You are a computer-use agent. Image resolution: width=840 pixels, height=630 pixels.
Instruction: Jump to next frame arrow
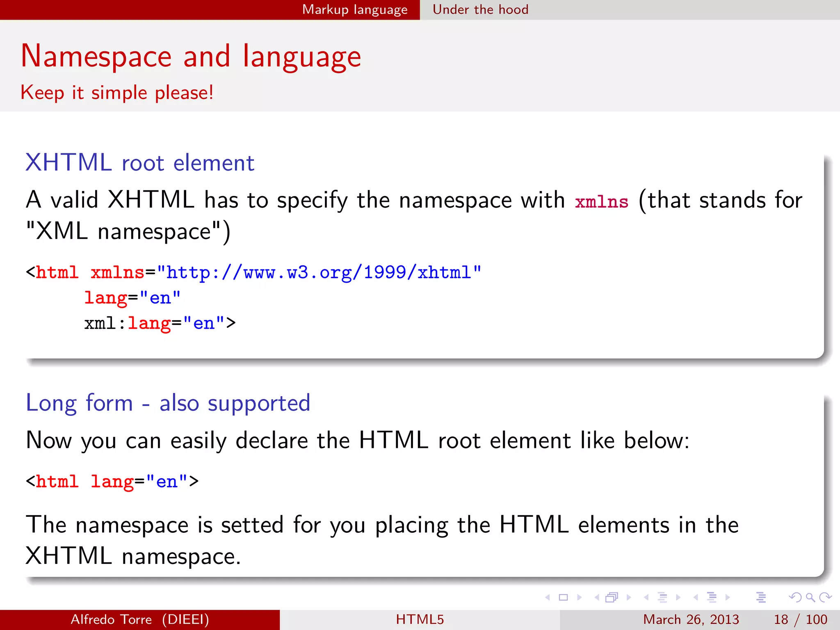point(629,598)
